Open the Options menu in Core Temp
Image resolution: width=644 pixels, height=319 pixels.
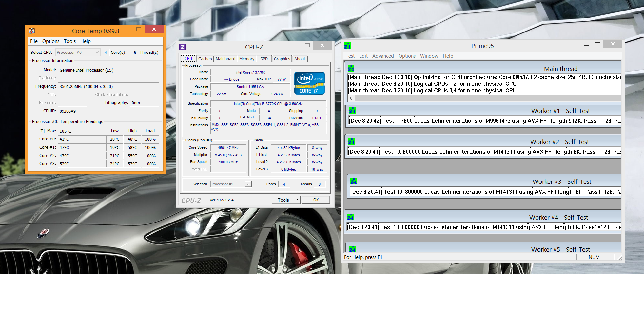coord(51,41)
